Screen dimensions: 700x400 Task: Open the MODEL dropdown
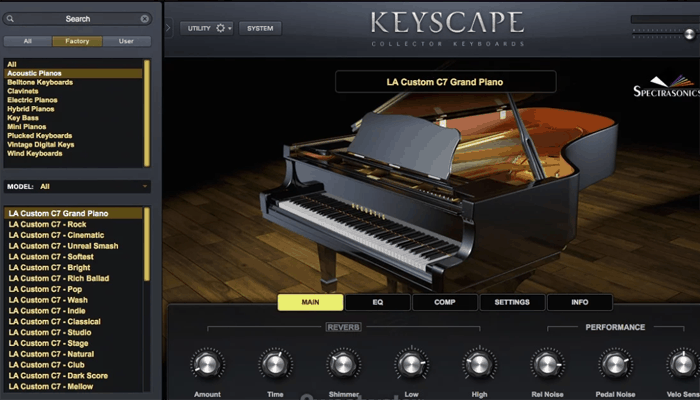pos(77,187)
